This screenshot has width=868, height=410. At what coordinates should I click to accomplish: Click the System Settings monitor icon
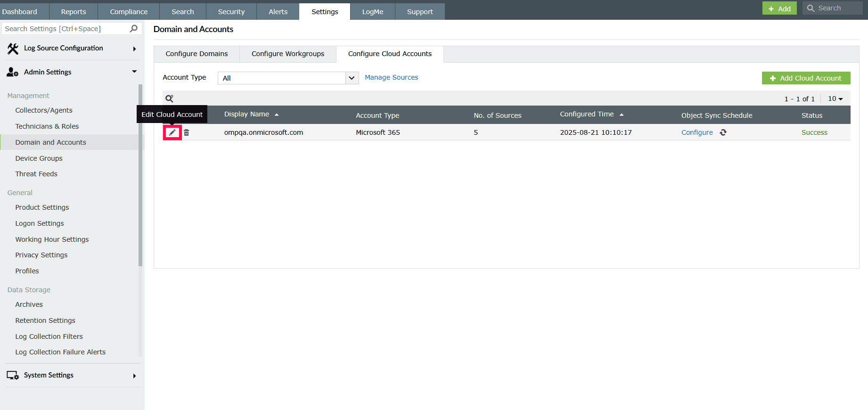[13, 376]
